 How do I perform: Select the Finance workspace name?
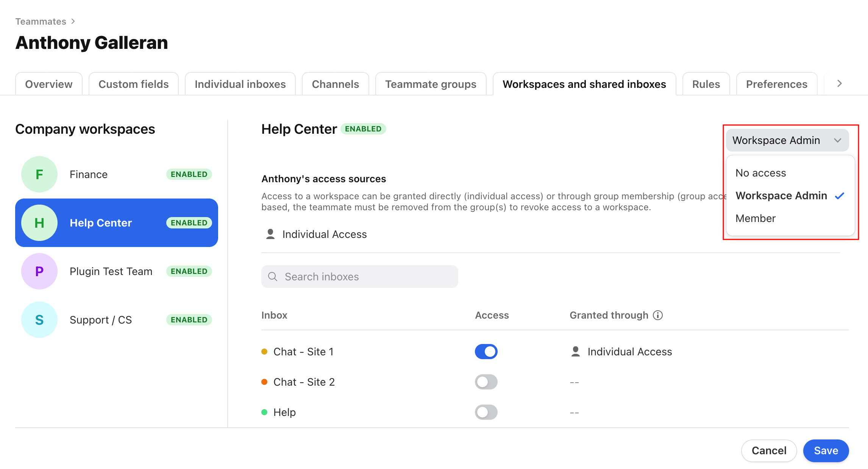(89, 174)
